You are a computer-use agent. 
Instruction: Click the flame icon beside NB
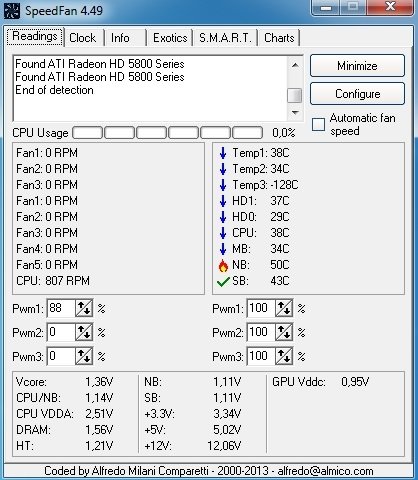pyautogui.click(x=223, y=265)
